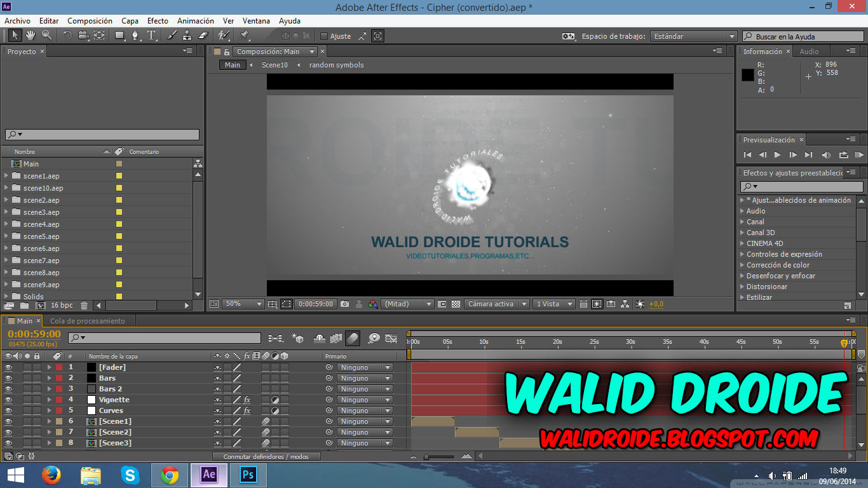Select the Selection arrow tool

coord(15,36)
